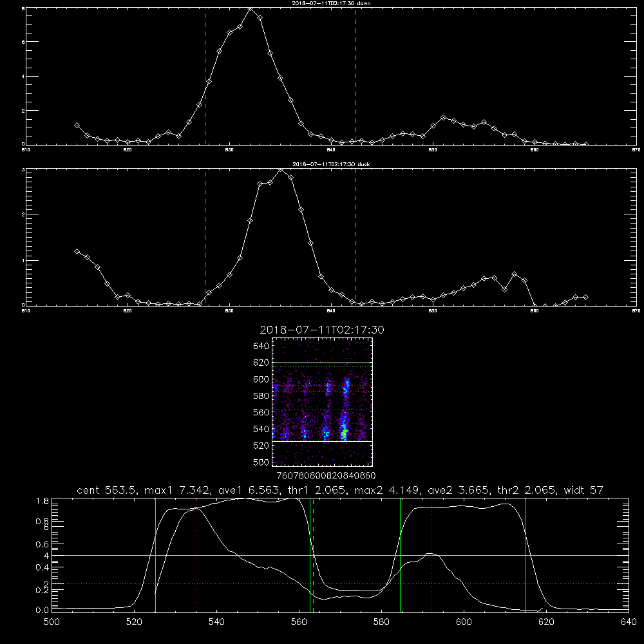Screen dimensions: 644x644
Task: Select right green dashed line in dawn plot
Action: click(355, 76)
